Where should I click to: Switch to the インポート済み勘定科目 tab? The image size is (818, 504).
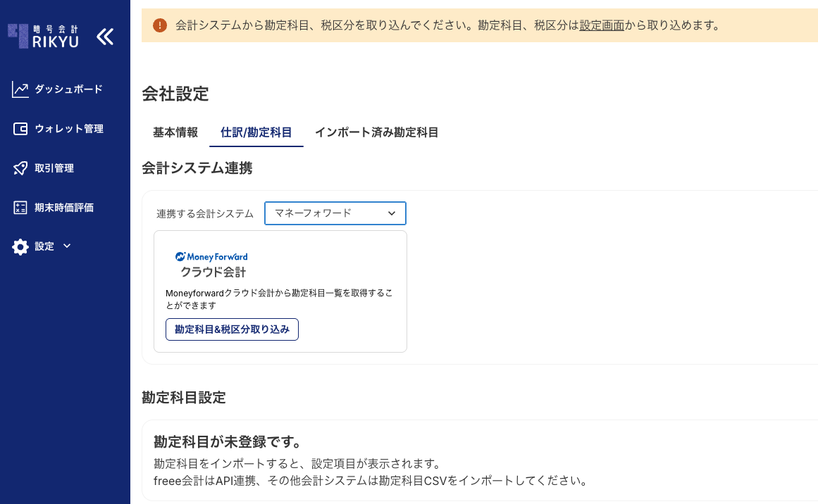(376, 132)
